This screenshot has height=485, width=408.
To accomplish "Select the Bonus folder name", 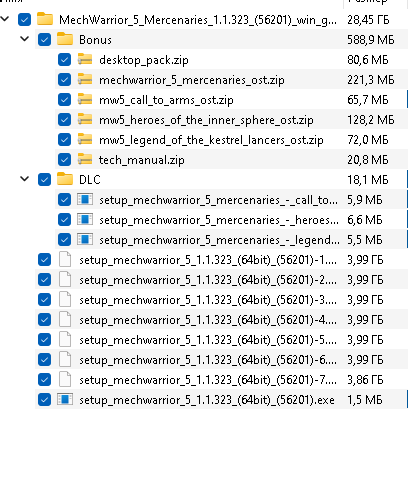I will 95,40.
